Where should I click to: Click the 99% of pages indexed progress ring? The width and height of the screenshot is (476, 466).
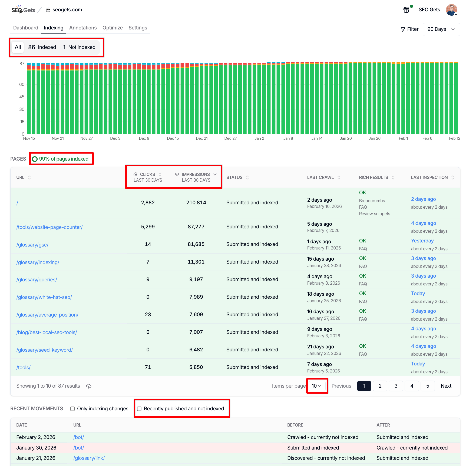pos(35,159)
